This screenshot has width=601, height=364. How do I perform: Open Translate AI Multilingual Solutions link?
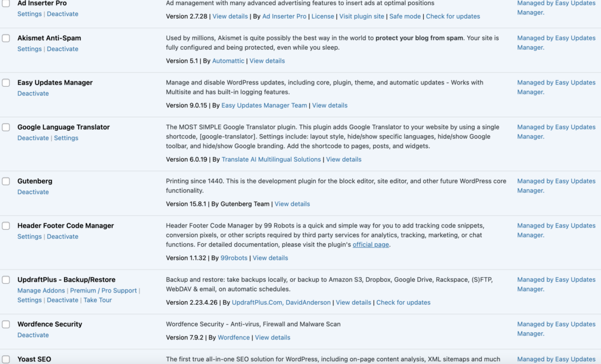click(x=271, y=159)
